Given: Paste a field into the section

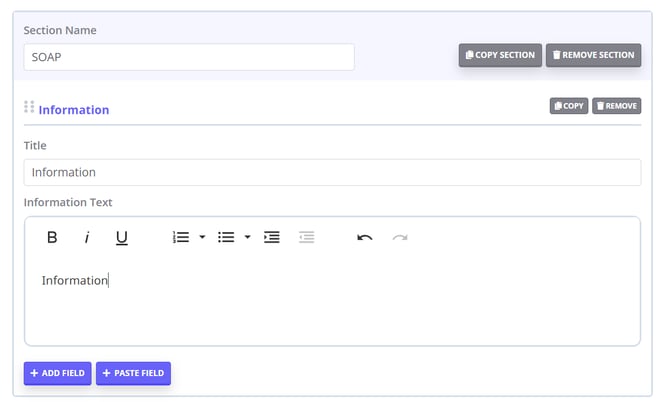Looking at the screenshot, I should (x=133, y=373).
